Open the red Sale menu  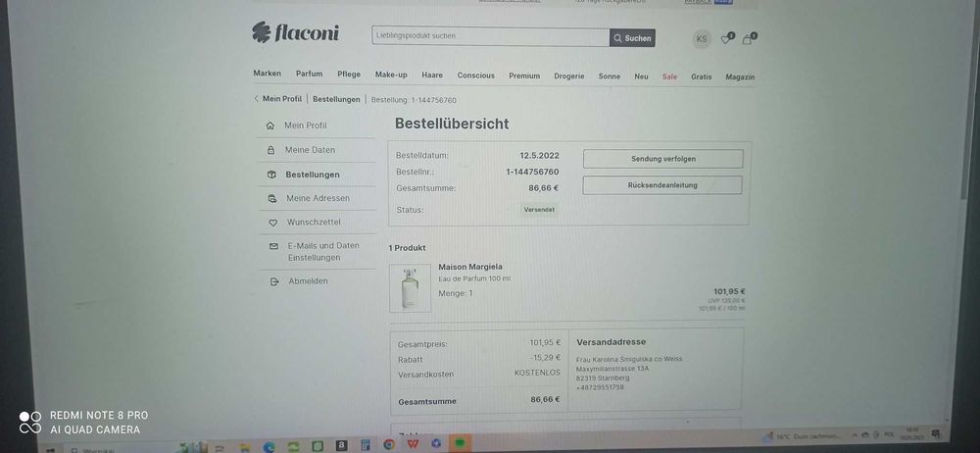[x=669, y=76]
